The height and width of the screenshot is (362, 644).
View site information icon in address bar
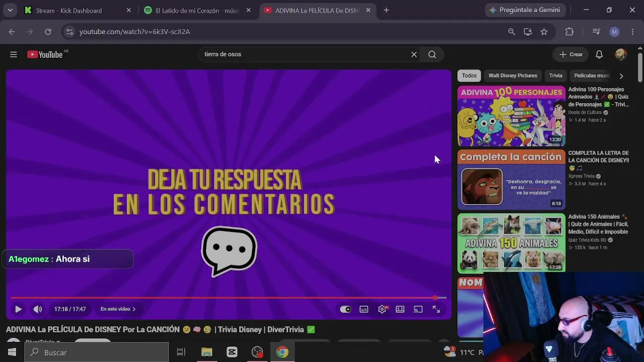point(70,32)
